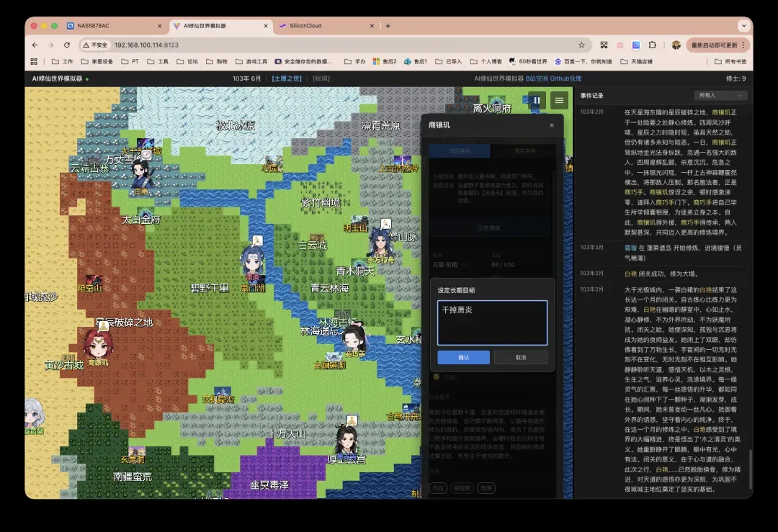The height and width of the screenshot is (532, 778).
Task: Cancel the goal dialog with 取消
Action: (520, 358)
